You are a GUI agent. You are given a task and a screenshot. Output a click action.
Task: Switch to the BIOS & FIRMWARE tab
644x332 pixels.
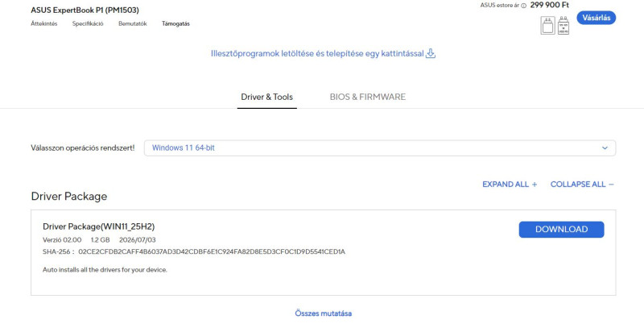368,97
